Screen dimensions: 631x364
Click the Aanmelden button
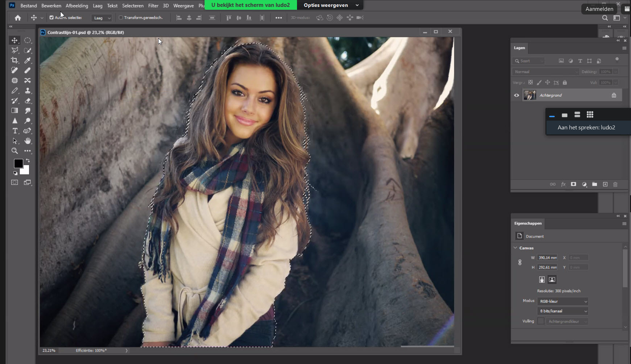pyautogui.click(x=599, y=9)
